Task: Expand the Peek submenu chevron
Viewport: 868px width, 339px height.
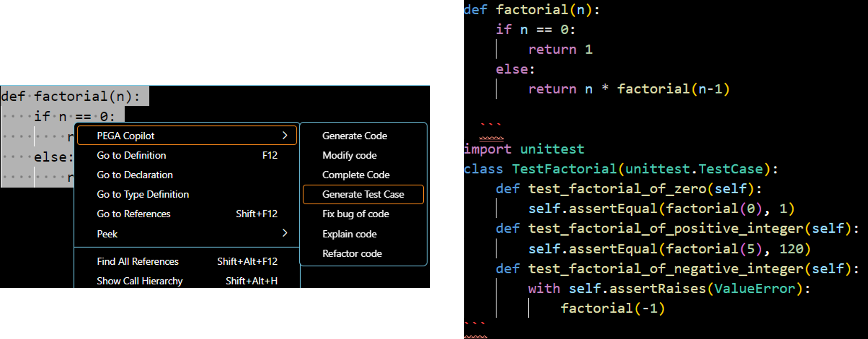Action: pyautogui.click(x=285, y=233)
